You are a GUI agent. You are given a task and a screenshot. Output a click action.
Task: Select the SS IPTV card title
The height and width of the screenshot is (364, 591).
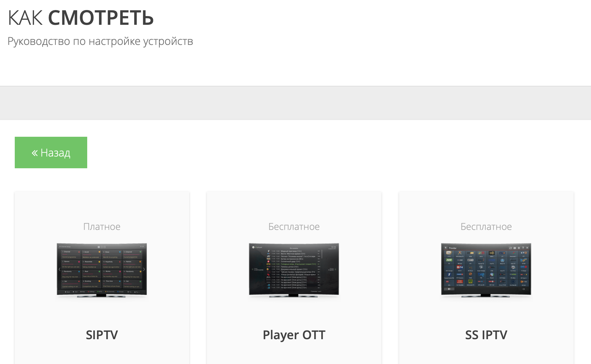pos(486,335)
